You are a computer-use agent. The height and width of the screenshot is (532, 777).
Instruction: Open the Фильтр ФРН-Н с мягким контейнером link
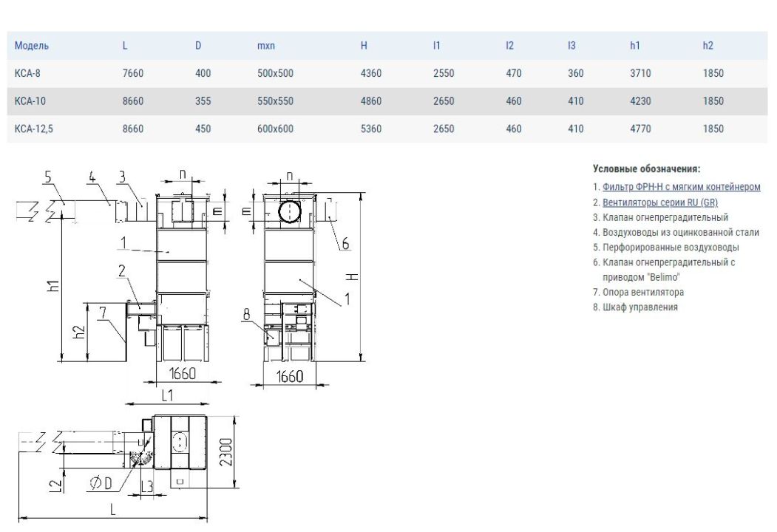tap(681, 187)
